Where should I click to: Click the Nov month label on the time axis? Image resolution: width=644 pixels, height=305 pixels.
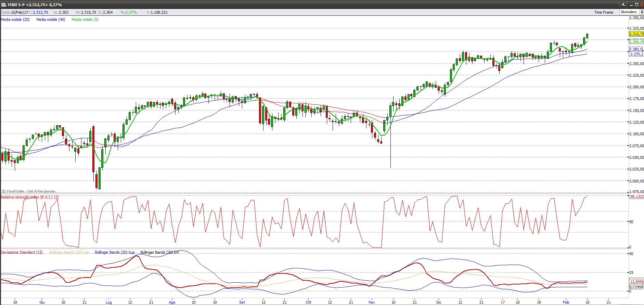point(372,302)
